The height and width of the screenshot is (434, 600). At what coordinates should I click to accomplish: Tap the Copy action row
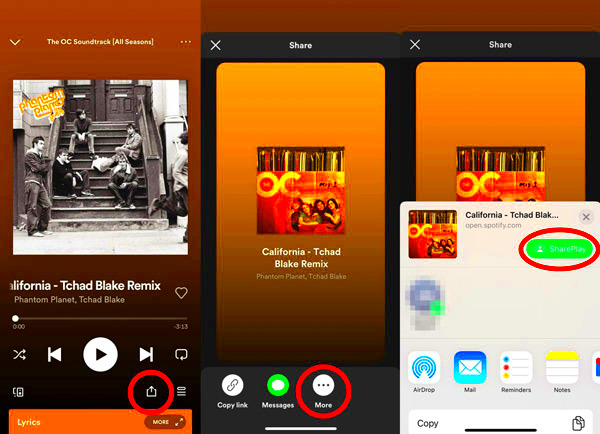click(501, 423)
